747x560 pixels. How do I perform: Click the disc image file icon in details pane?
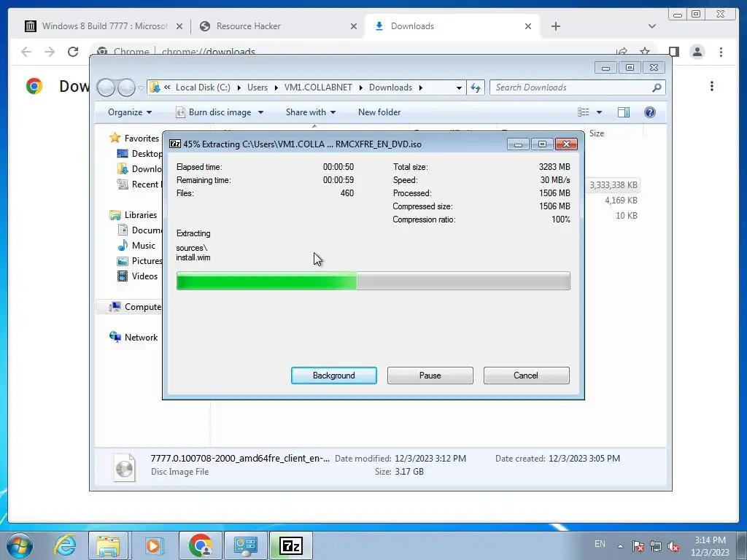(x=124, y=467)
